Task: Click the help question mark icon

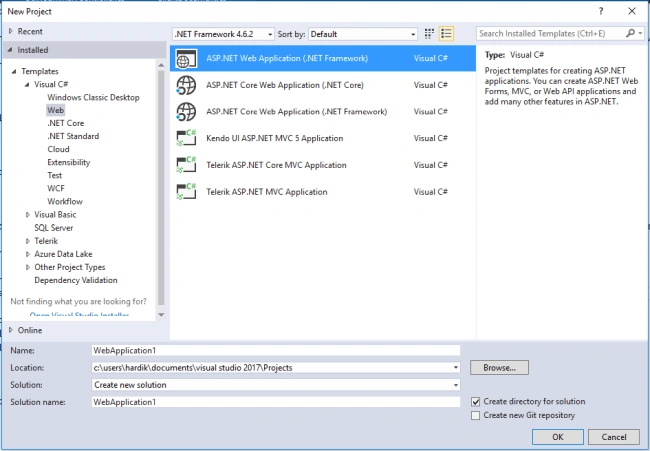Action: [601, 12]
